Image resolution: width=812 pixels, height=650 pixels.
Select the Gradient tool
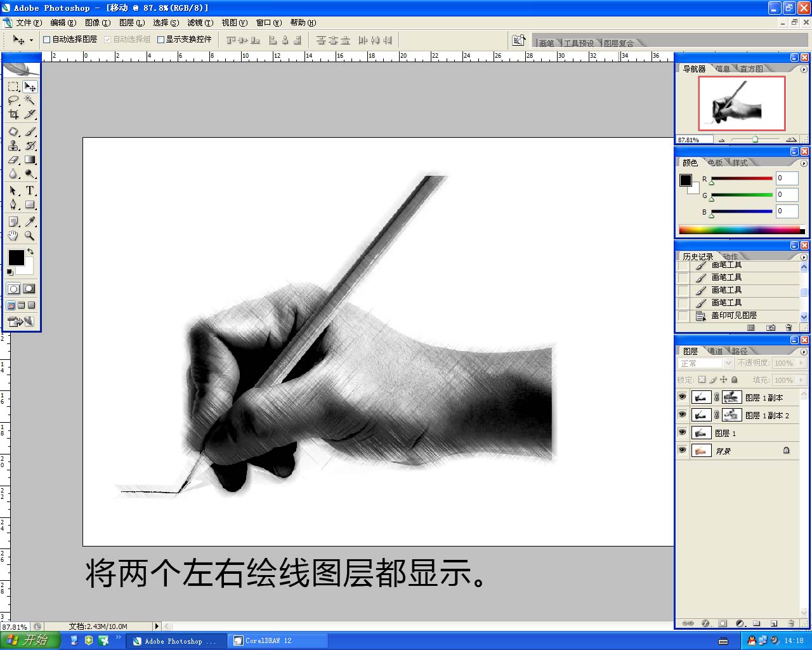pyautogui.click(x=30, y=160)
